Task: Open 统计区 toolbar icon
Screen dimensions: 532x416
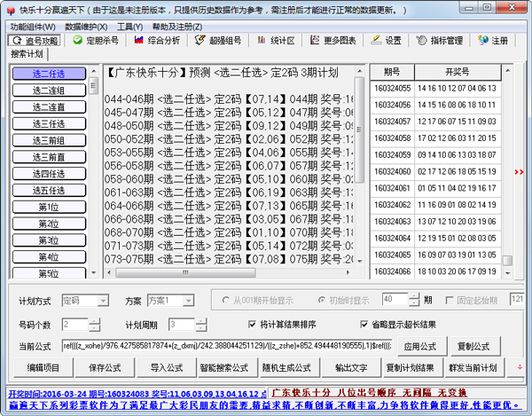Action: click(262, 40)
